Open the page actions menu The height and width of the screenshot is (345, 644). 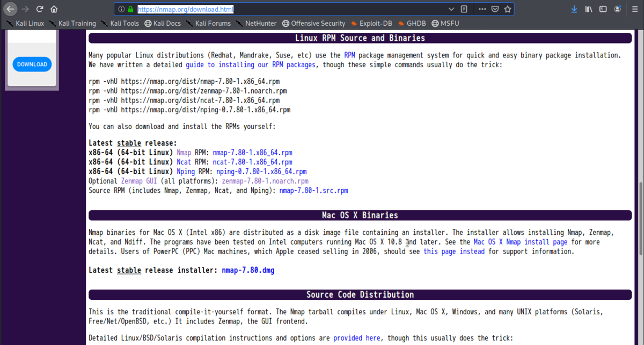pos(482,9)
